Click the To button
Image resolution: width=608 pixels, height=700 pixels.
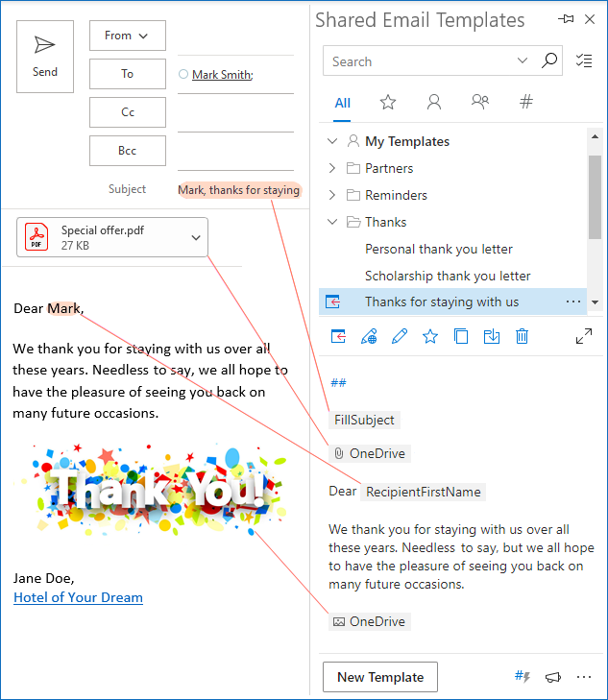128,74
